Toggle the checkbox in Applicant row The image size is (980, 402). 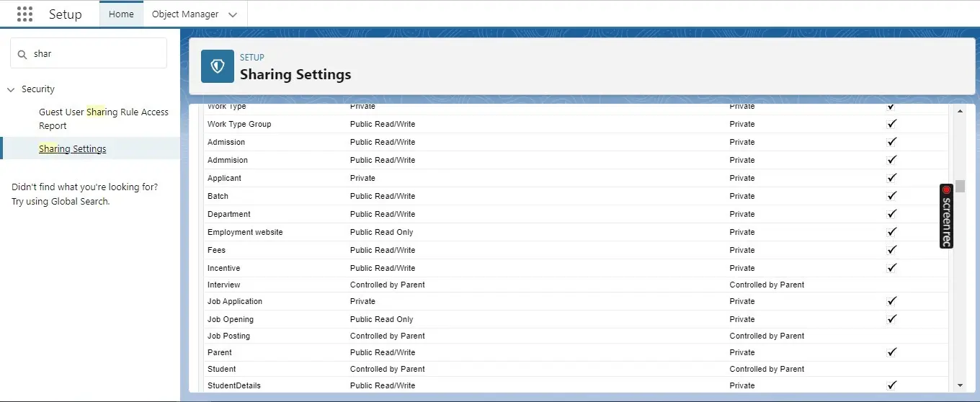tap(891, 178)
